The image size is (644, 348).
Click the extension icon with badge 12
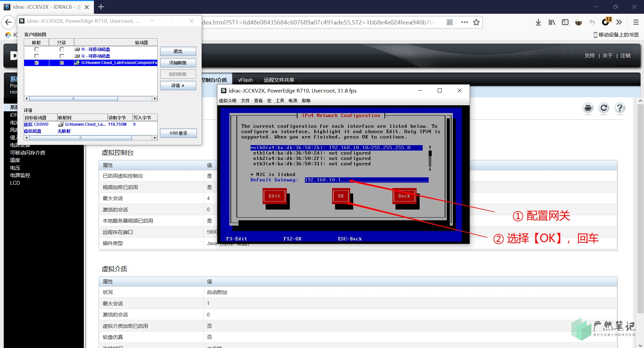coord(606,22)
